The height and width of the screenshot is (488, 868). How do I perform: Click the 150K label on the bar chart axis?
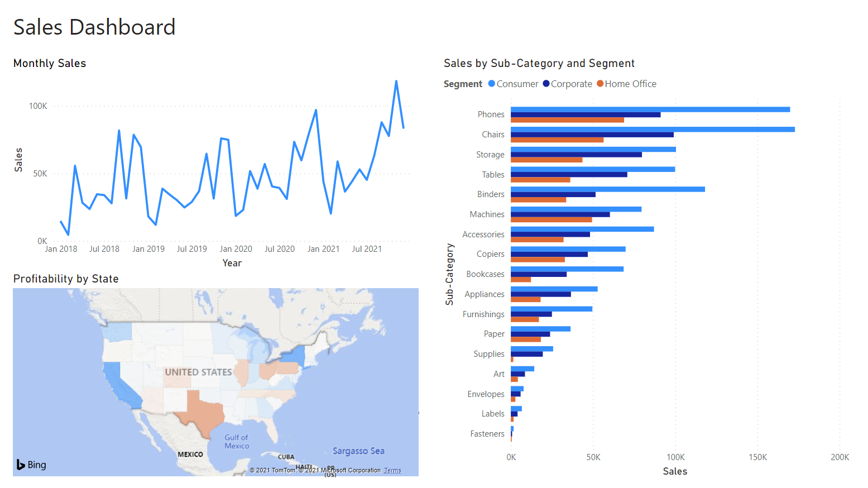[758, 457]
